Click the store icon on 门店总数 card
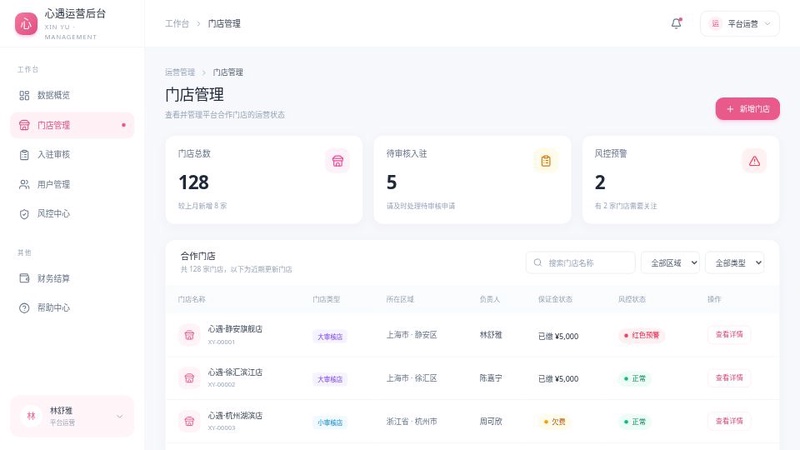This screenshot has width=800, height=450. (338, 161)
